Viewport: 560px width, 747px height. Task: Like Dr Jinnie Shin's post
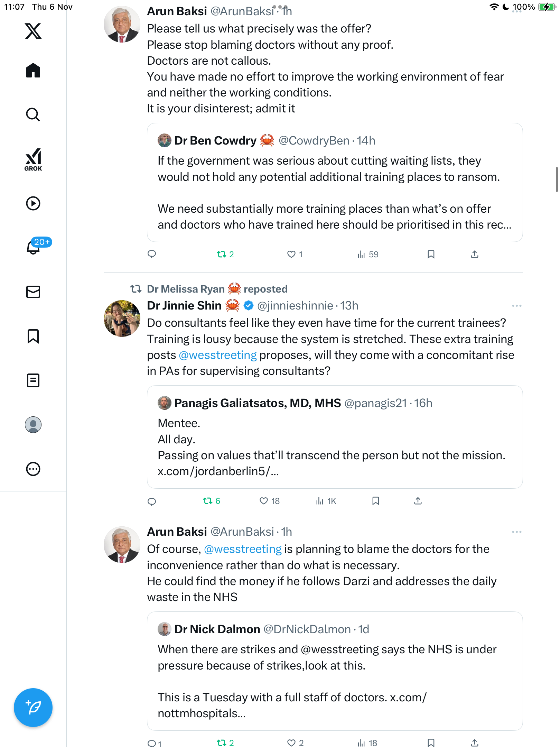point(264,501)
